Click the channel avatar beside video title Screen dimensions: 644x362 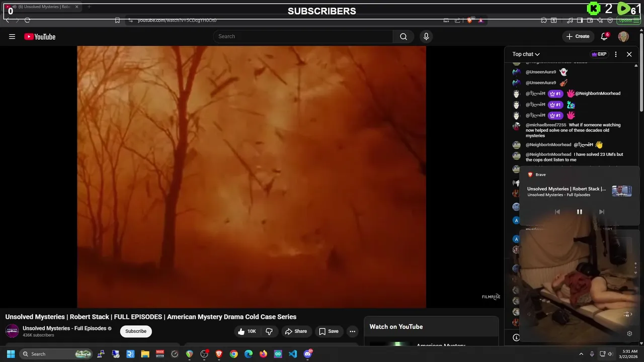tap(12, 331)
